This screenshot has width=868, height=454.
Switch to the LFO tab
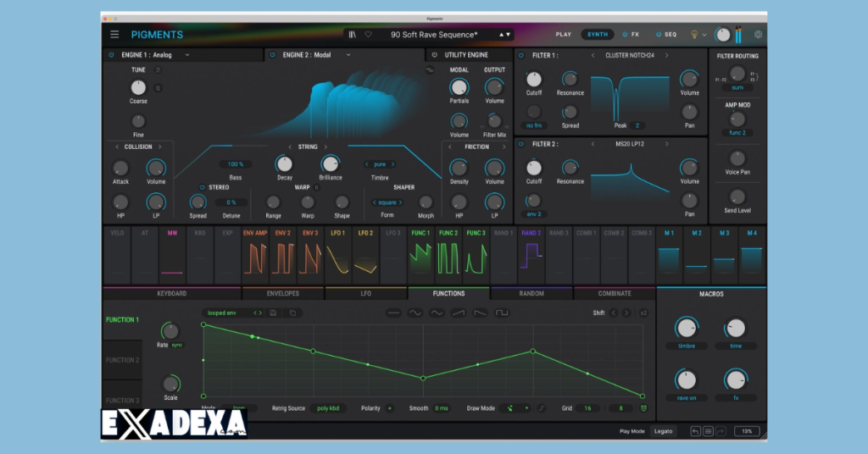tap(366, 294)
